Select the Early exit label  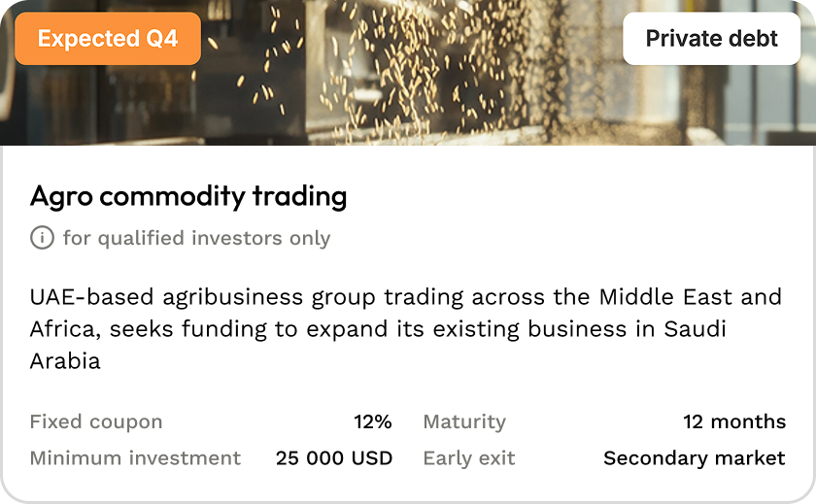coord(469,458)
